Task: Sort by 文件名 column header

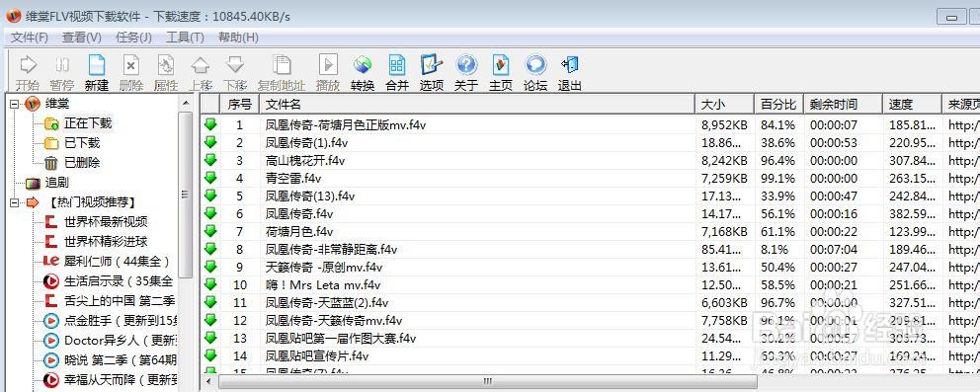Action: pyautogui.click(x=477, y=105)
